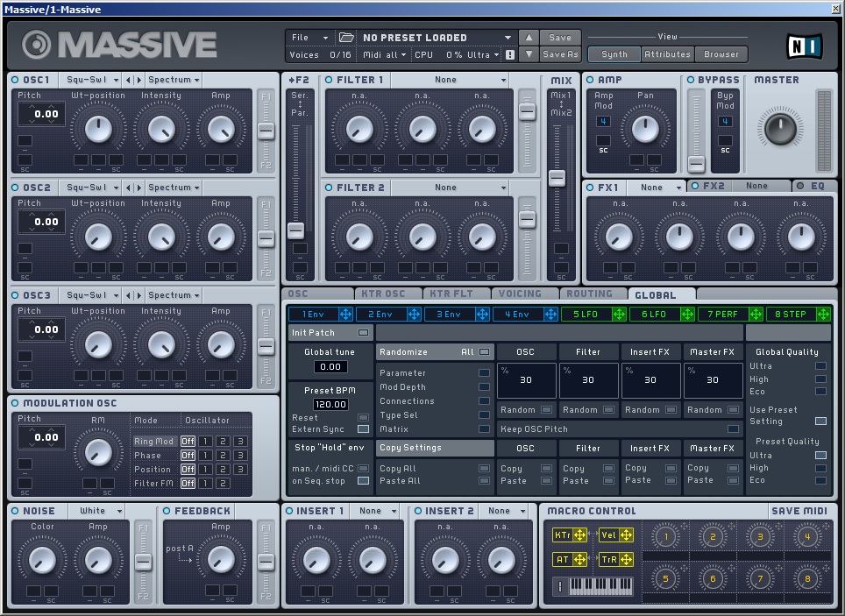Click the TrR macro drag handle

[x=626, y=560]
